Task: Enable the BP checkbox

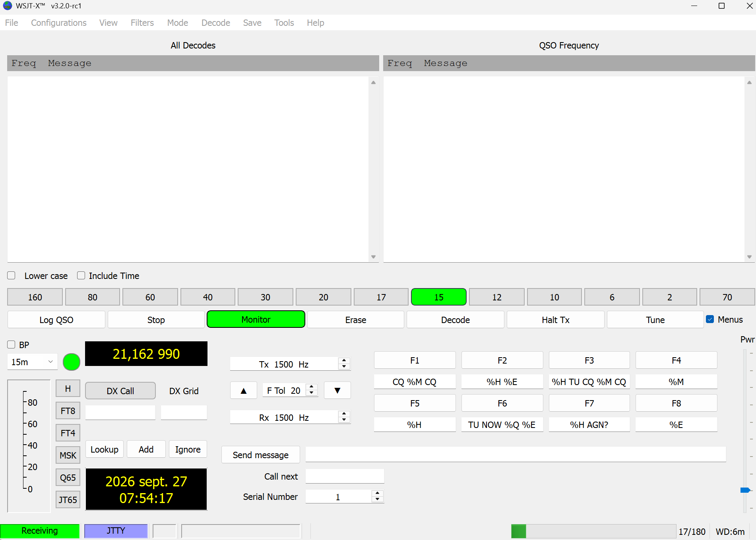Action: point(11,345)
